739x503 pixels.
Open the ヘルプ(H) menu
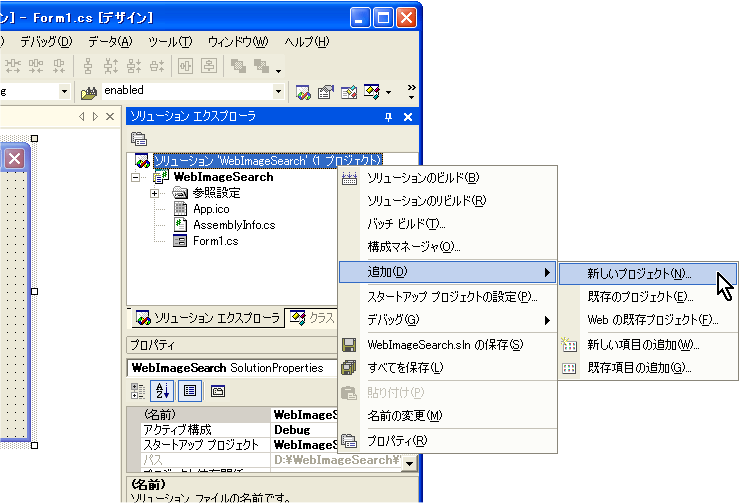pos(307,42)
